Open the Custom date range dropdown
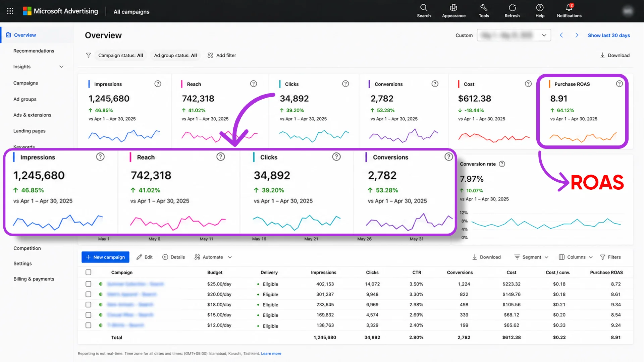 click(514, 35)
